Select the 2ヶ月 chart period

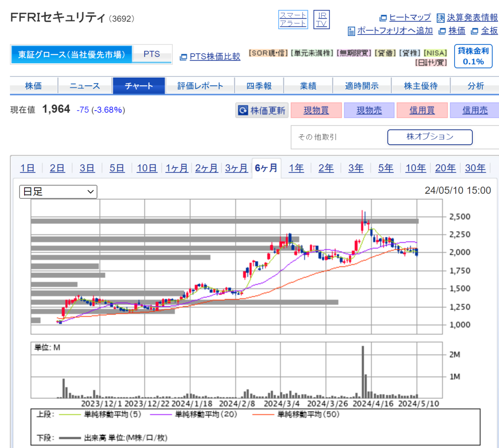[x=207, y=168]
